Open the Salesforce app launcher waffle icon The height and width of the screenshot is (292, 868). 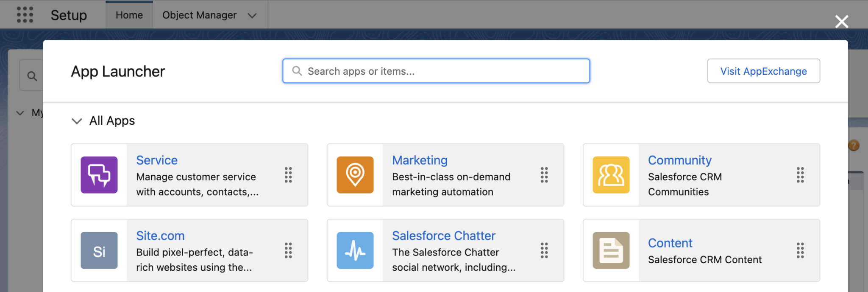coord(25,15)
